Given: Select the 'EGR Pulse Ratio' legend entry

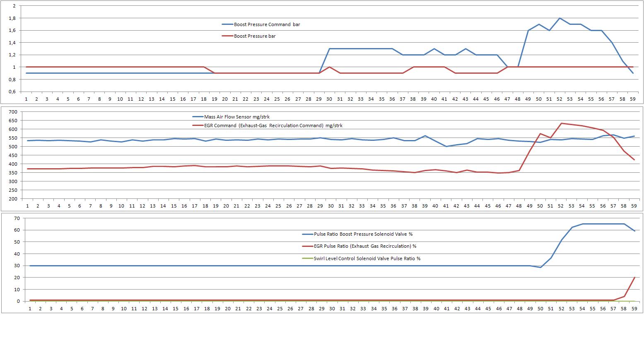Looking at the screenshot, I should [365, 246].
